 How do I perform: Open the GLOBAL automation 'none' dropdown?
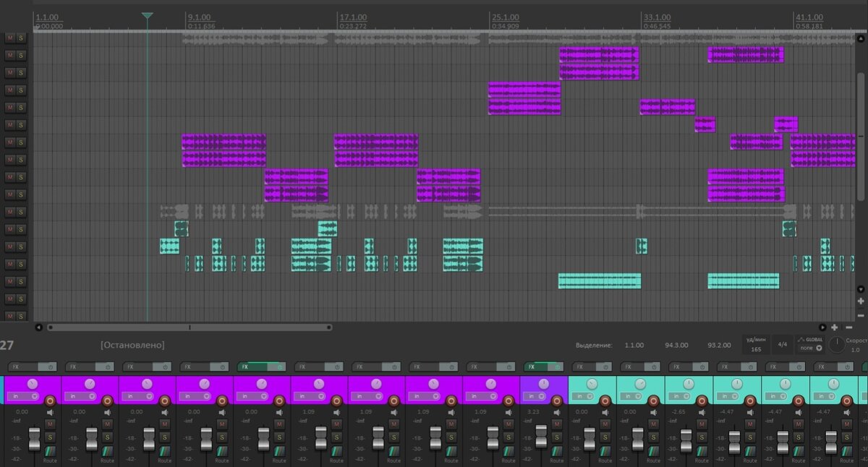[811, 348]
